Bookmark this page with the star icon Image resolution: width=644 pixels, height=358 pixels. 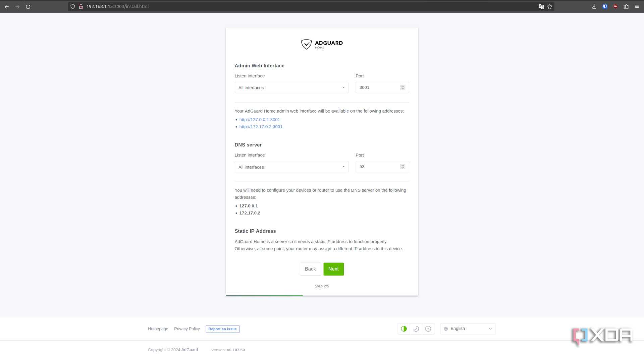pyautogui.click(x=549, y=6)
